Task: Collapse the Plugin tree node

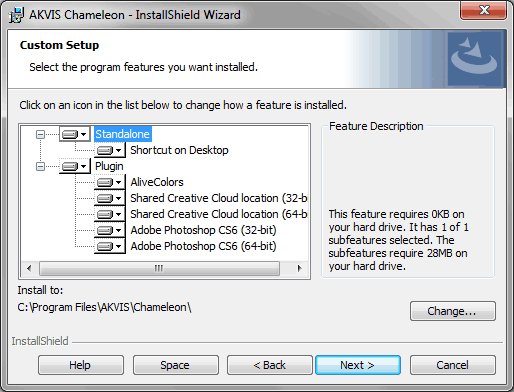Action: (40, 166)
